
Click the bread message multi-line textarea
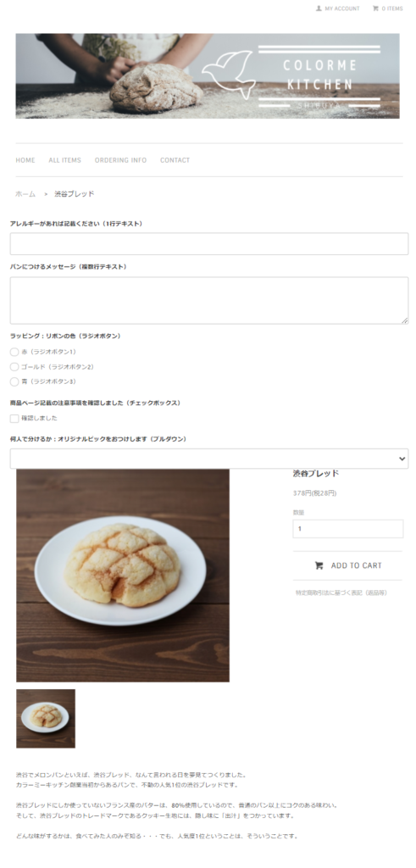(209, 301)
